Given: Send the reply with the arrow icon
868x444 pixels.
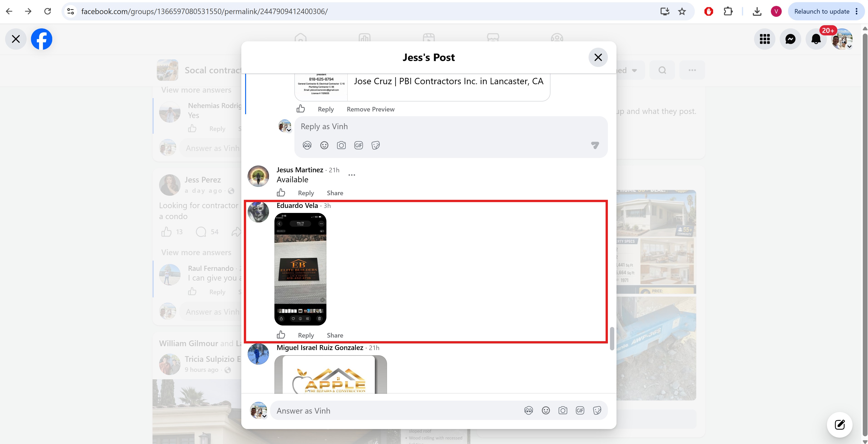Looking at the screenshot, I should [595, 145].
